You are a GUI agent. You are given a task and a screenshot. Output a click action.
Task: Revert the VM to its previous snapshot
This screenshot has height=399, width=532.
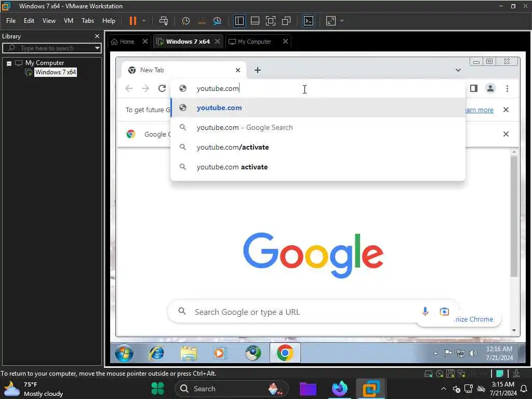point(202,21)
